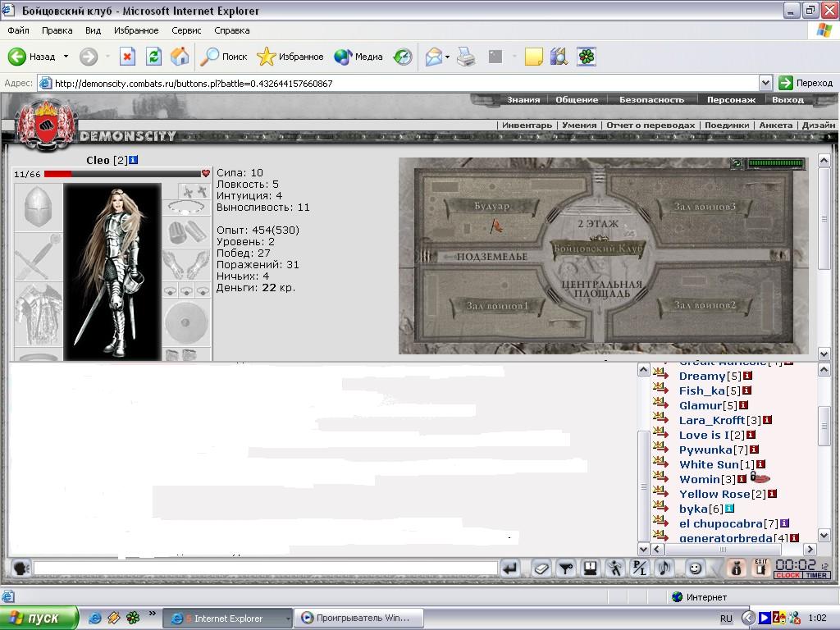Switch clock panel to CLOCK mode

(x=787, y=575)
